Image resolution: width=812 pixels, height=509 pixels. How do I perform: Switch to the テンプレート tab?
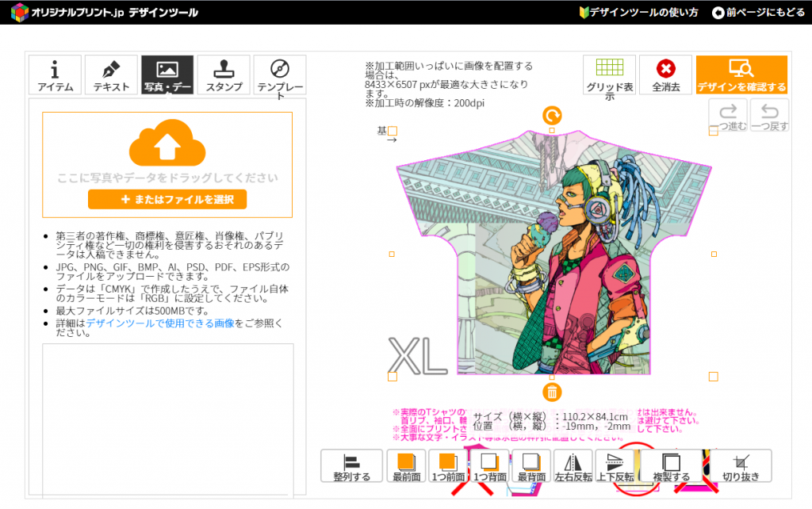coord(280,75)
